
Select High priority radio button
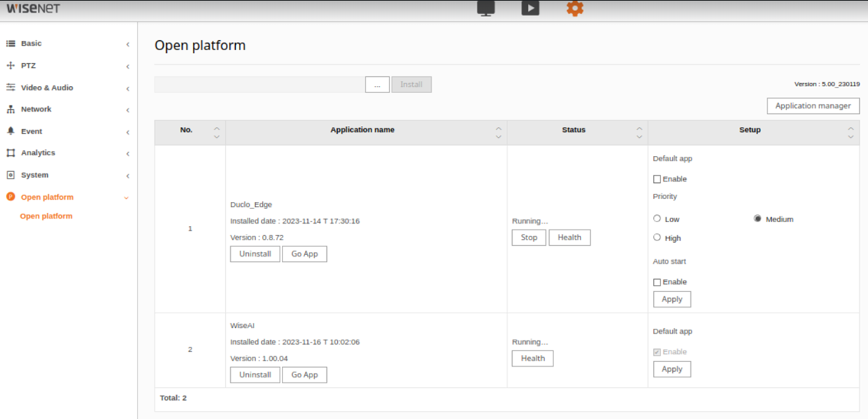[x=657, y=238]
